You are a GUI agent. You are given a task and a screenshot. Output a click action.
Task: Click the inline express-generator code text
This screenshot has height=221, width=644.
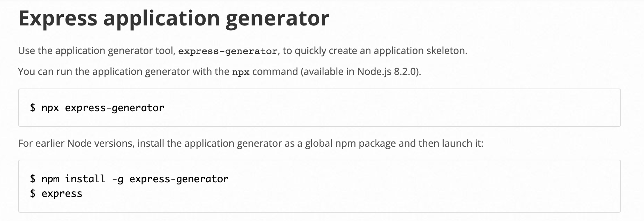click(228, 51)
